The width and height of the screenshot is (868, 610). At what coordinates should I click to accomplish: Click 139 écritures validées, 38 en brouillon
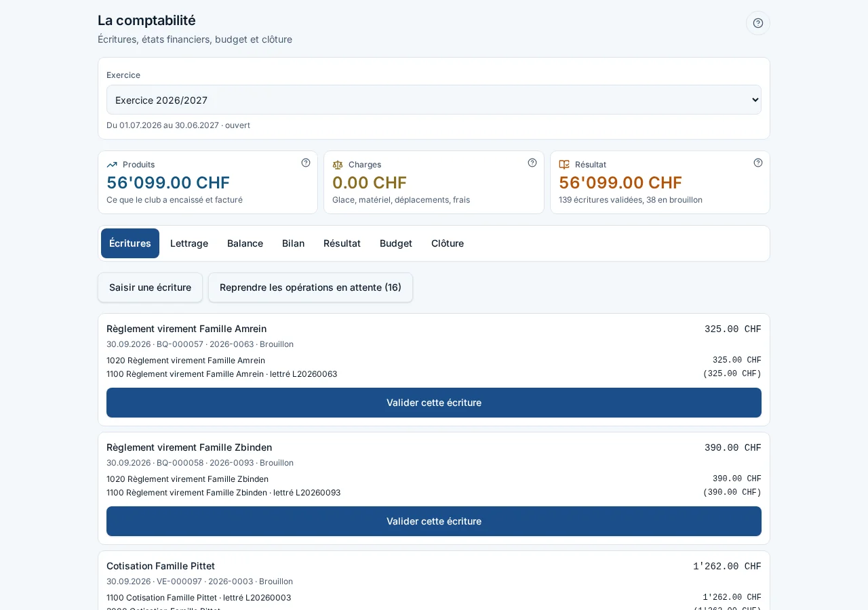[631, 200]
